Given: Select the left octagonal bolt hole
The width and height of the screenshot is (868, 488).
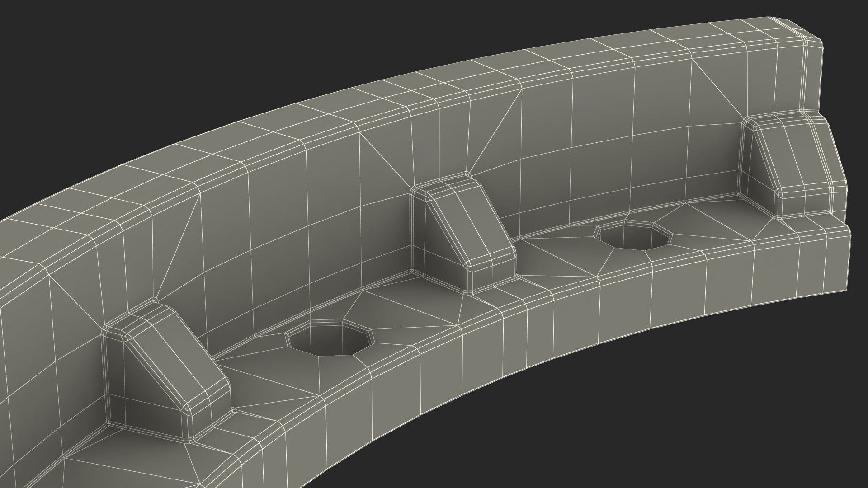Looking at the screenshot, I should pyautogui.click(x=330, y=338).
